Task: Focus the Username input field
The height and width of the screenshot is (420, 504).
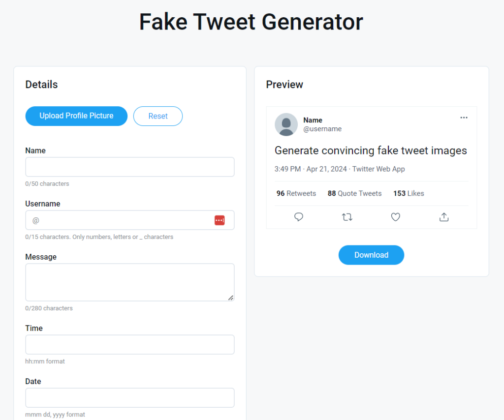Action: point(118,220)
